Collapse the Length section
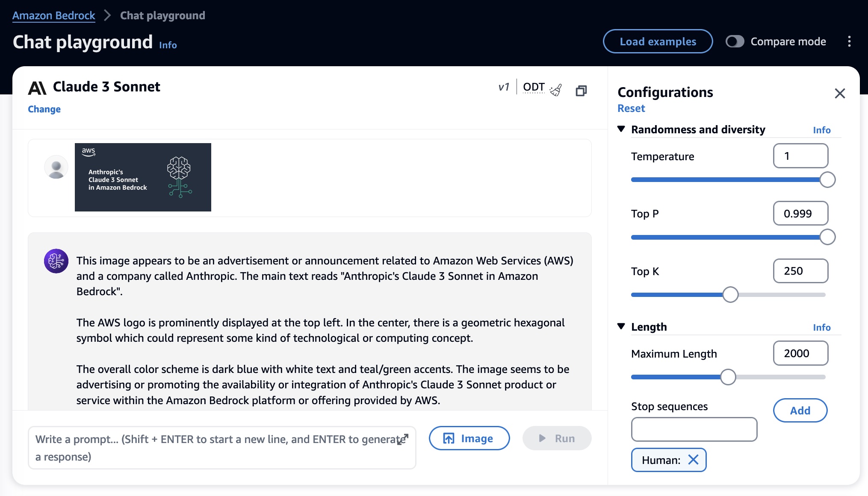 pos(621,326)
